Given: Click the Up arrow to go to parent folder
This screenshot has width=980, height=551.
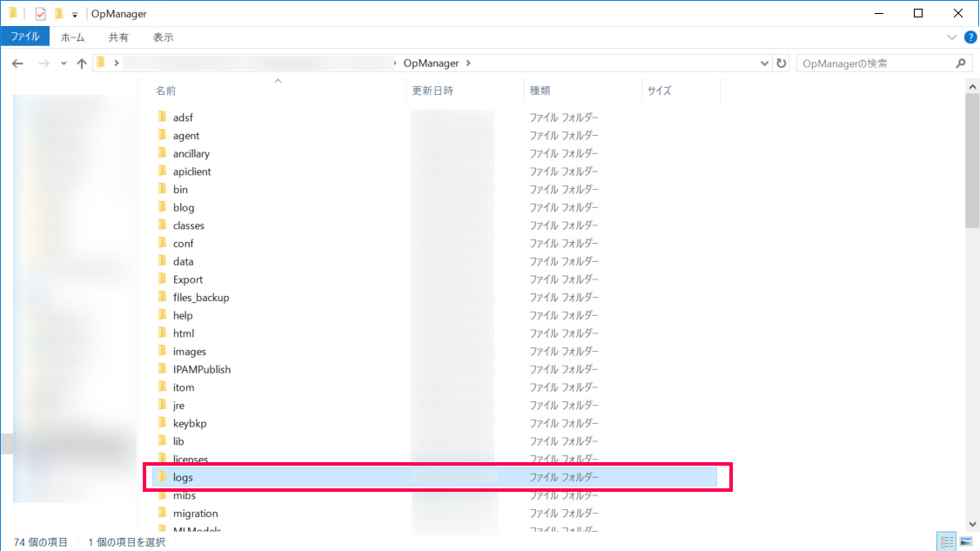Looking at the screenshot, I should pos(81,63).
